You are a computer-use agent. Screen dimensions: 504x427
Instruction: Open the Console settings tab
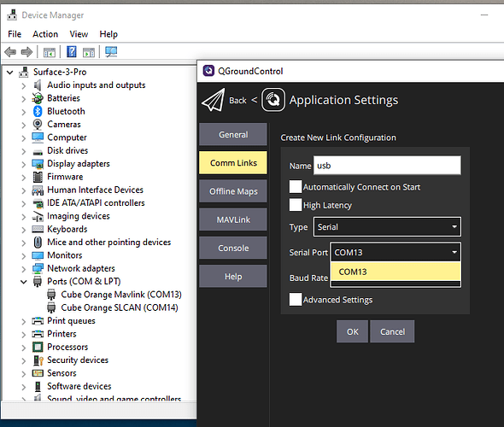pyautogui.click(x=233, y=248)
